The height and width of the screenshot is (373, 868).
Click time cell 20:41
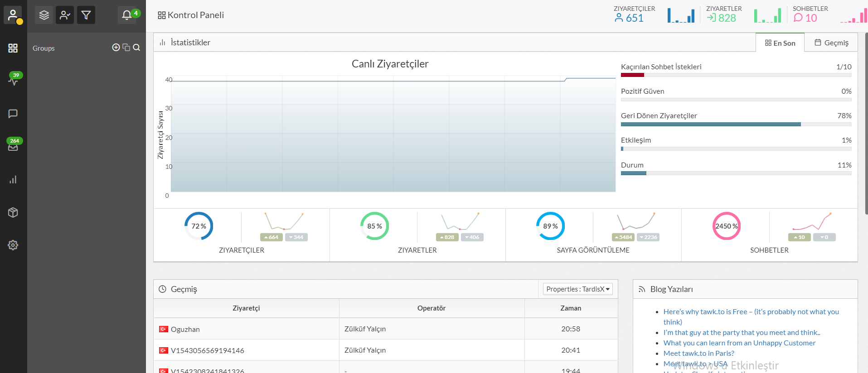[x=571, y=350]
